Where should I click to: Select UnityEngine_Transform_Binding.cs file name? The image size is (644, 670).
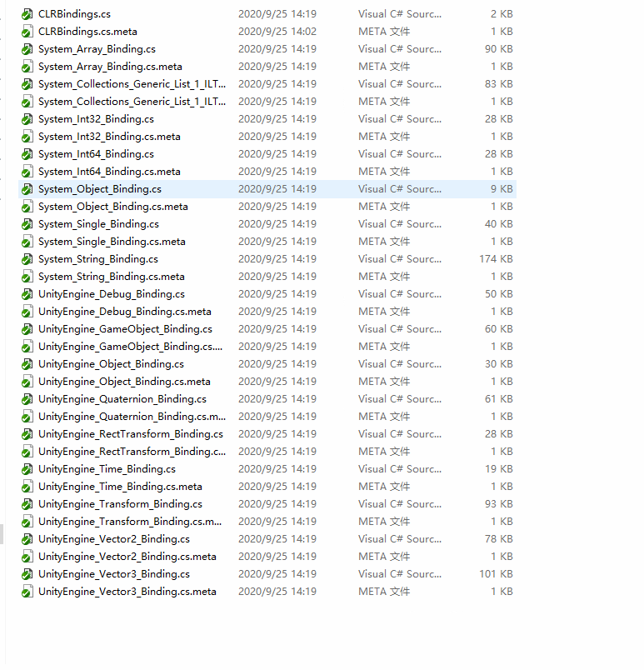click(x=120, y=504)
